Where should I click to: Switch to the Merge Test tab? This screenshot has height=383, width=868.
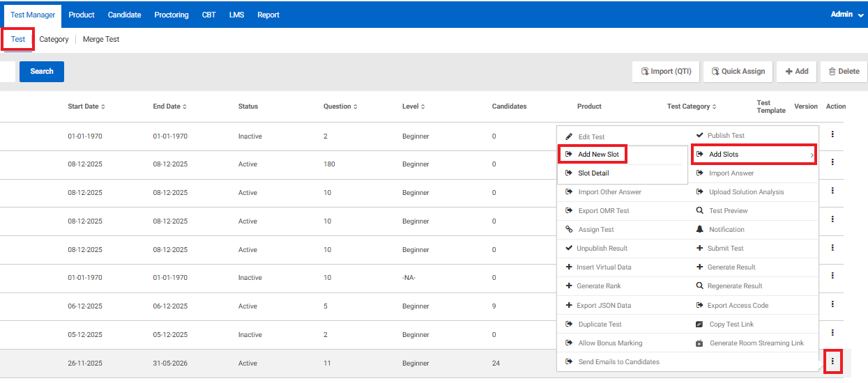tap(101, 40)
